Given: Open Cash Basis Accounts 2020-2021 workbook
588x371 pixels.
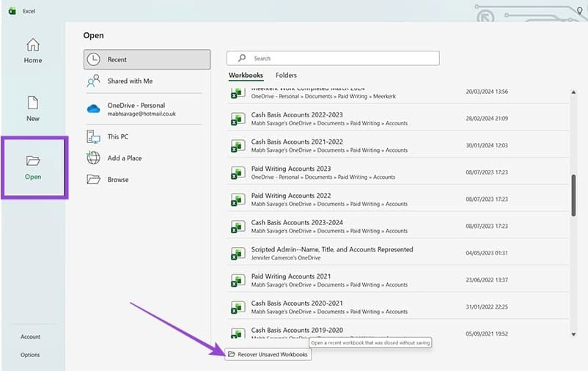Looking at the screenshot, I should pyautogui.click(x=398, y=308).
